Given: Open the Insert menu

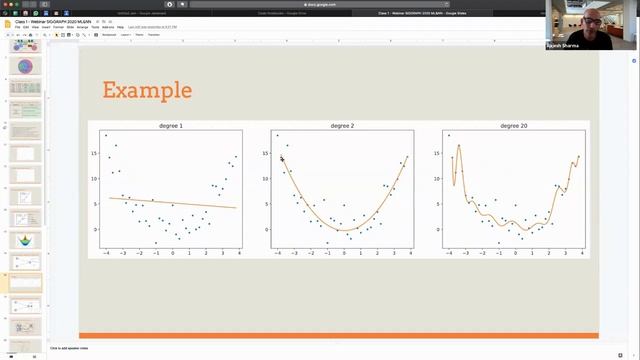Looking at the screenshot, I should point(46,27).
